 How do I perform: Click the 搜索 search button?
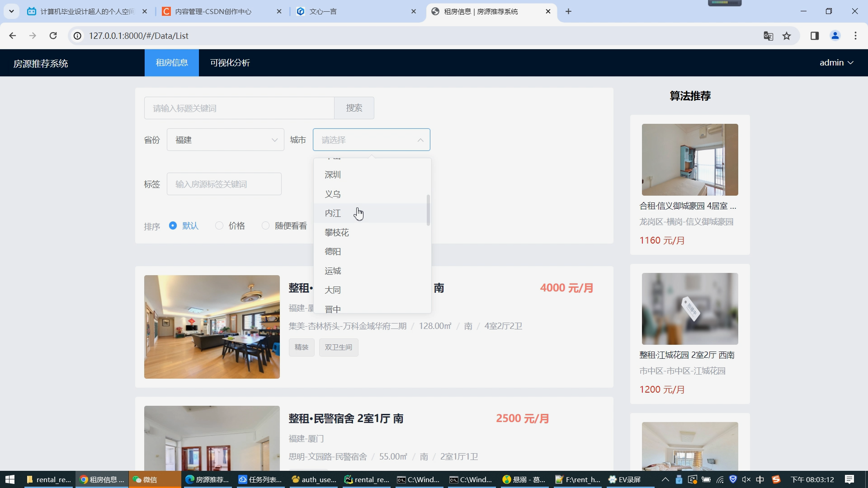coord(354,108)
